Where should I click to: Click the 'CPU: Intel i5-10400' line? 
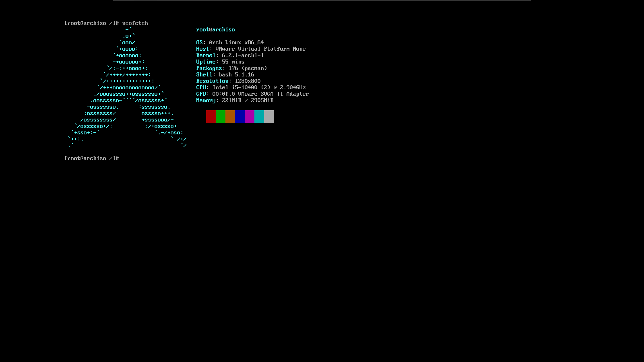click(251, 88)
